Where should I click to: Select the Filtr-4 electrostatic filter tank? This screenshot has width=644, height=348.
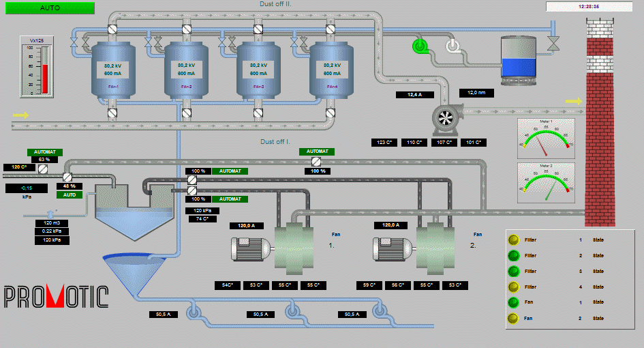332,68
